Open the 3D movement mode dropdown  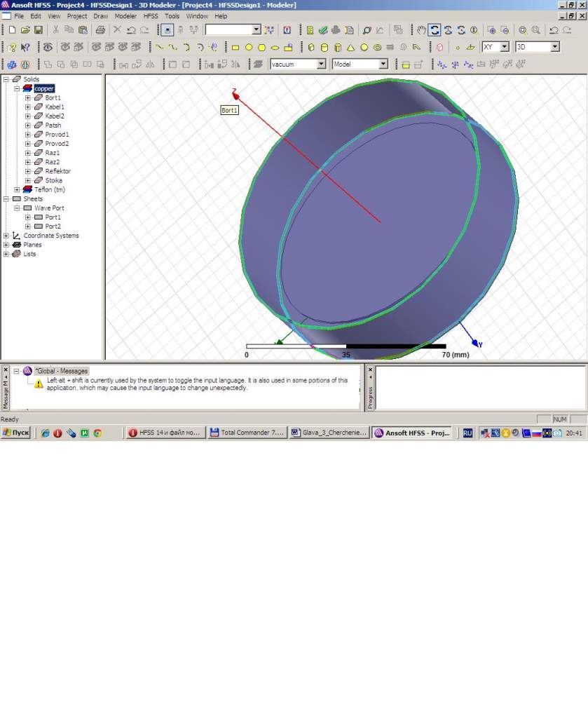tap(554, 47)
